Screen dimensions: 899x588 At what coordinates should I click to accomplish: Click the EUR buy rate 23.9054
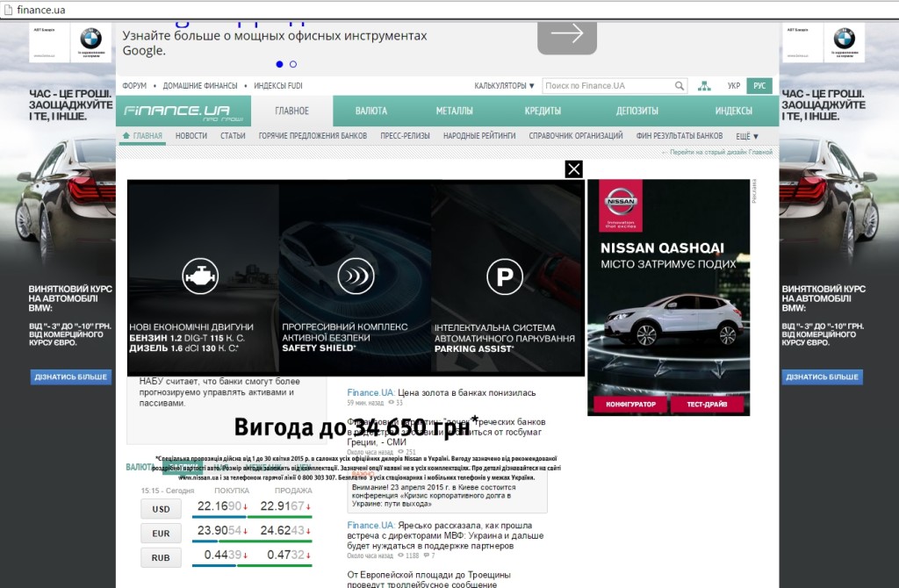pos(222,531)
